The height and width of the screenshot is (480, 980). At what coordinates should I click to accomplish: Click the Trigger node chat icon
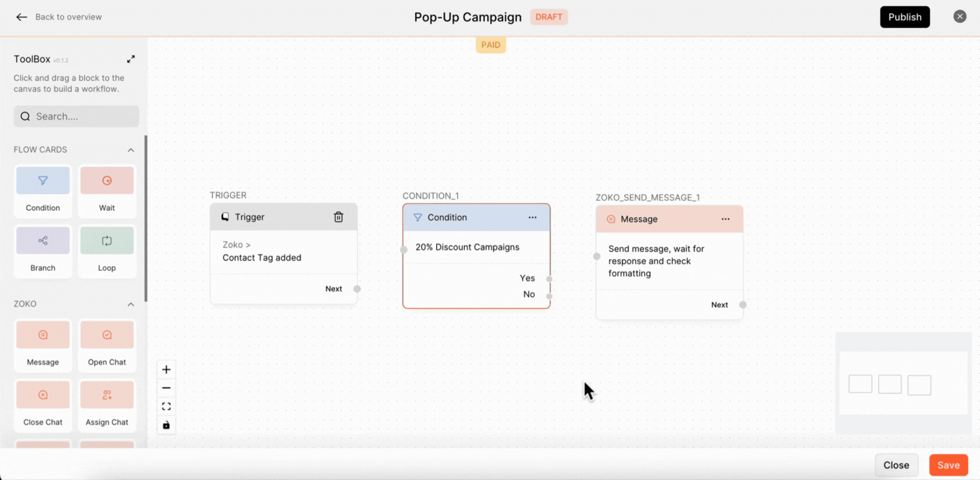pyautogui.click(x=225, y=217)
